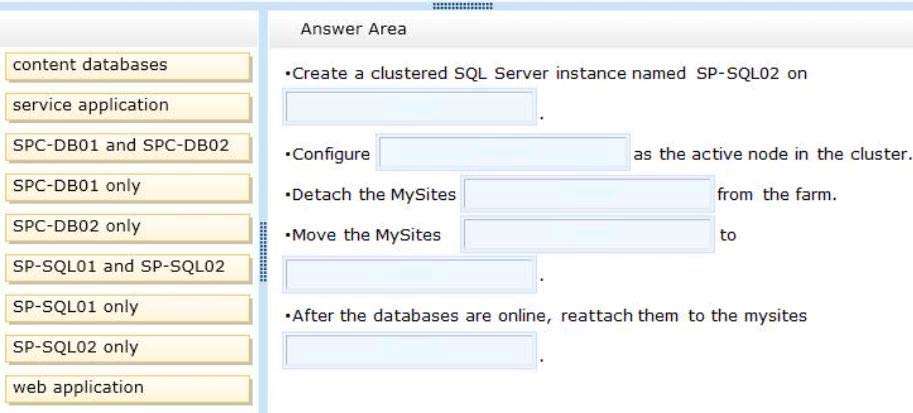Pick the 'SP-SQL01 only' tile

[128, 309]
